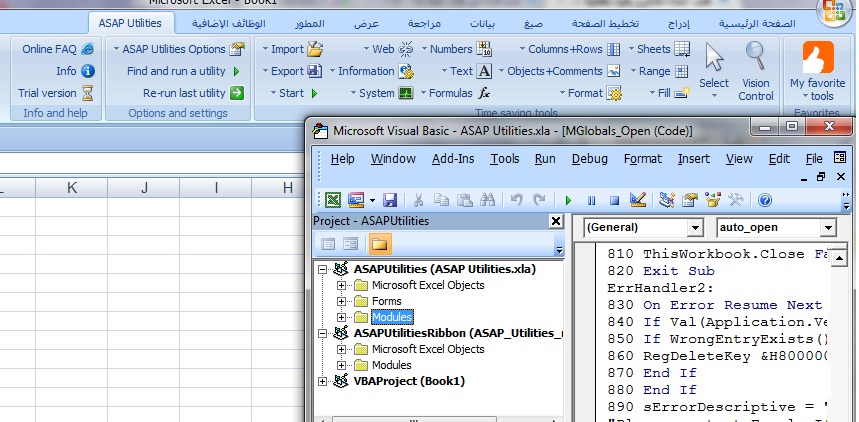Open the Sheets dropdown
The width and height of the screenshot is (859, 422).
(659, 49)
